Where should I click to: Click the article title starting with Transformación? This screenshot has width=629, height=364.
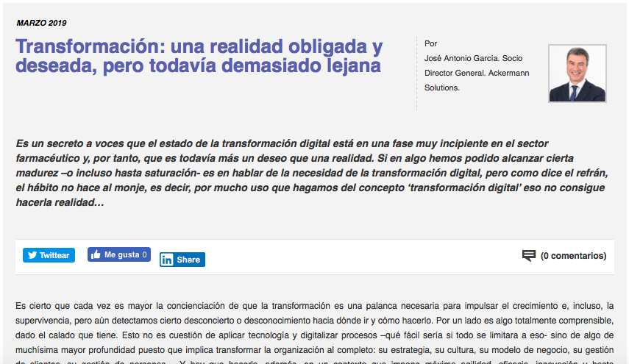199,56
